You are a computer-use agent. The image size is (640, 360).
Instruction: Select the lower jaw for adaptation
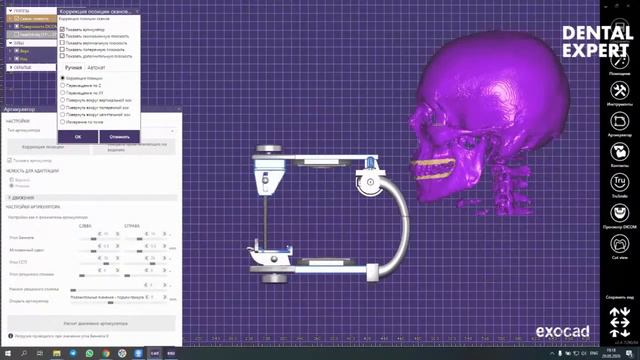tap(12, 186)
